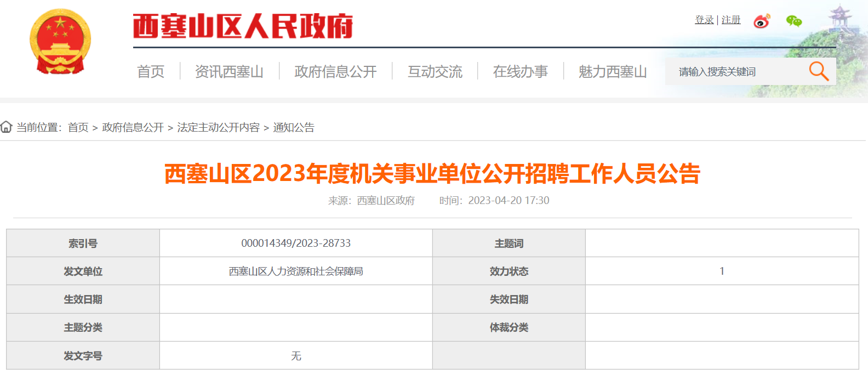This screenshot has width=868, height=385.
Task: Click the orange search magnifier icon
Action: click(x=819, y=71)
